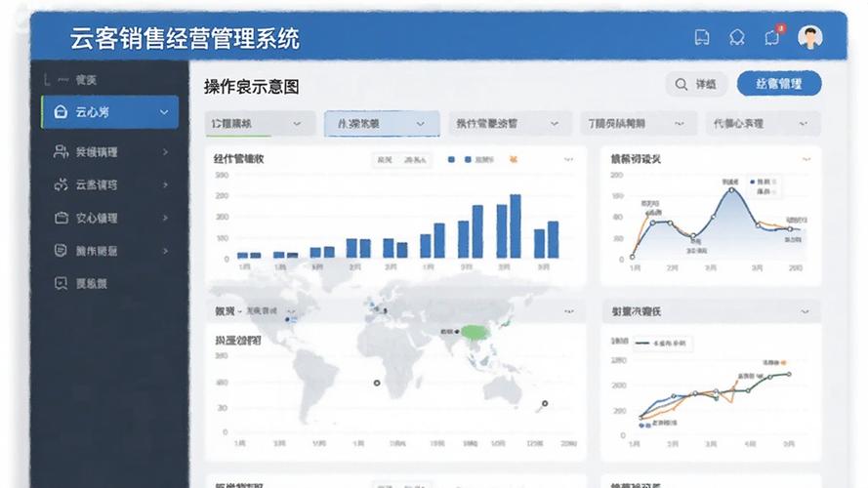Click the blue pill button top right
Screen dimensions: 868x488
[779, 84]
